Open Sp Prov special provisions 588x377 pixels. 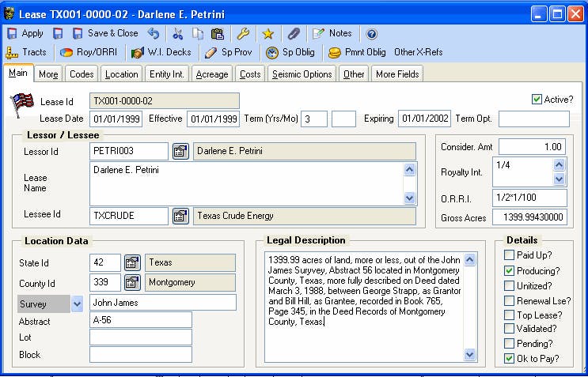coord(228,52)
